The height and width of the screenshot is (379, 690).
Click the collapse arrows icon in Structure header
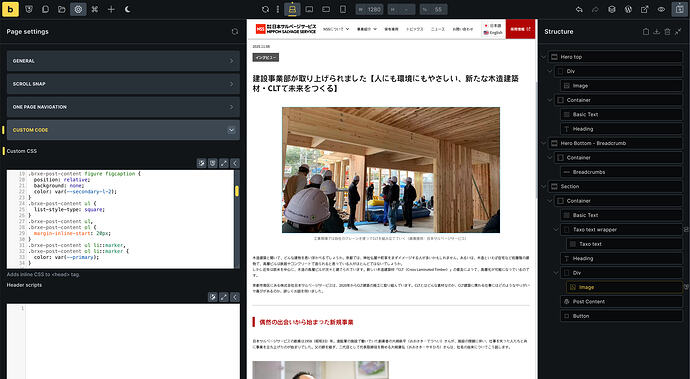[678, 32]
